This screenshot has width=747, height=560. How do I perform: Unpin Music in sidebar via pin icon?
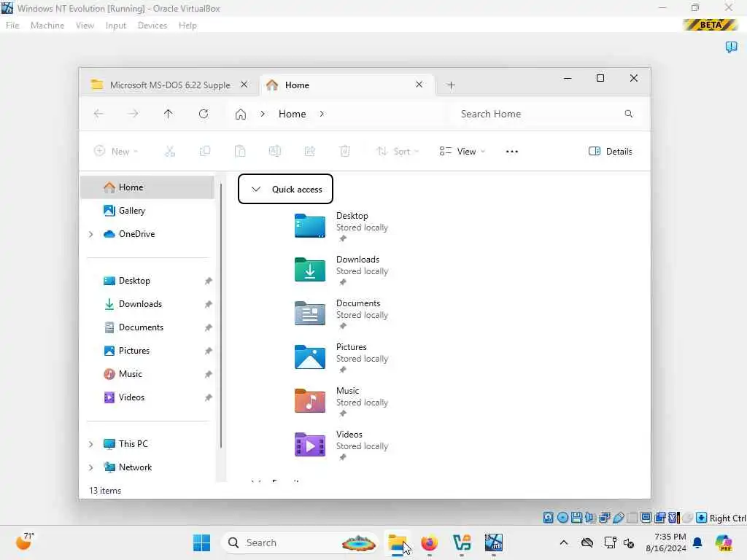[x=208, y=374]
